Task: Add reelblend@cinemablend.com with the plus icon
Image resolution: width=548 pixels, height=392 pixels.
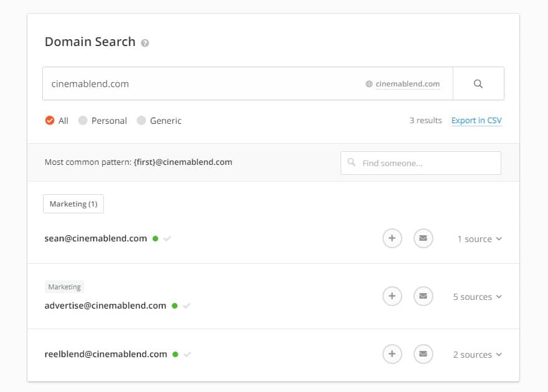Action: [392, 354]
